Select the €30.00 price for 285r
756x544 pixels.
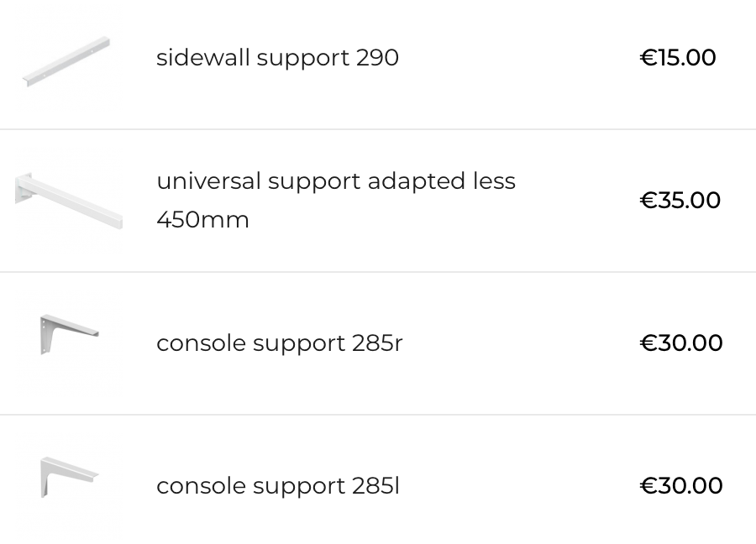pos(681,343)
